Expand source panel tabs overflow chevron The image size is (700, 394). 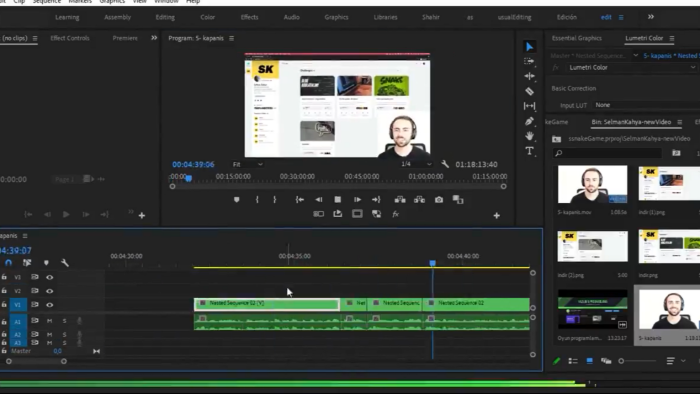click(x=154, y=38)
